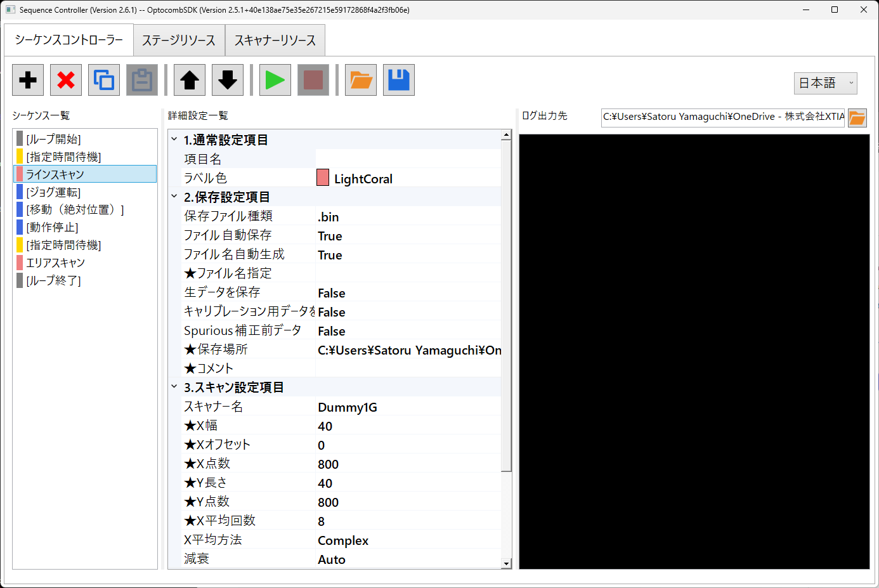The image size is (879, 588).
Task: Delete sequence with the red X icon
Action: click(66, 80)
